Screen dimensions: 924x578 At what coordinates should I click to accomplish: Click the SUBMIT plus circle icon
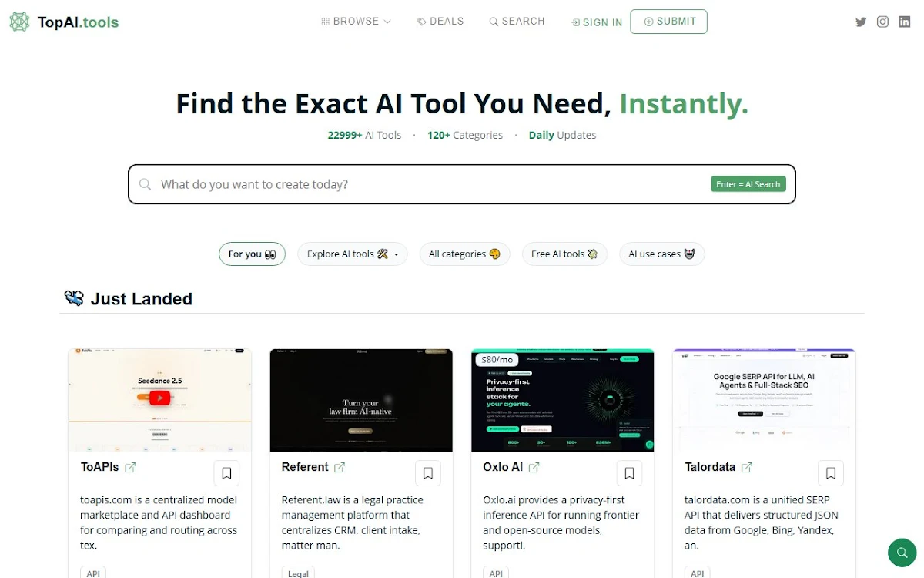coord(648,22)
